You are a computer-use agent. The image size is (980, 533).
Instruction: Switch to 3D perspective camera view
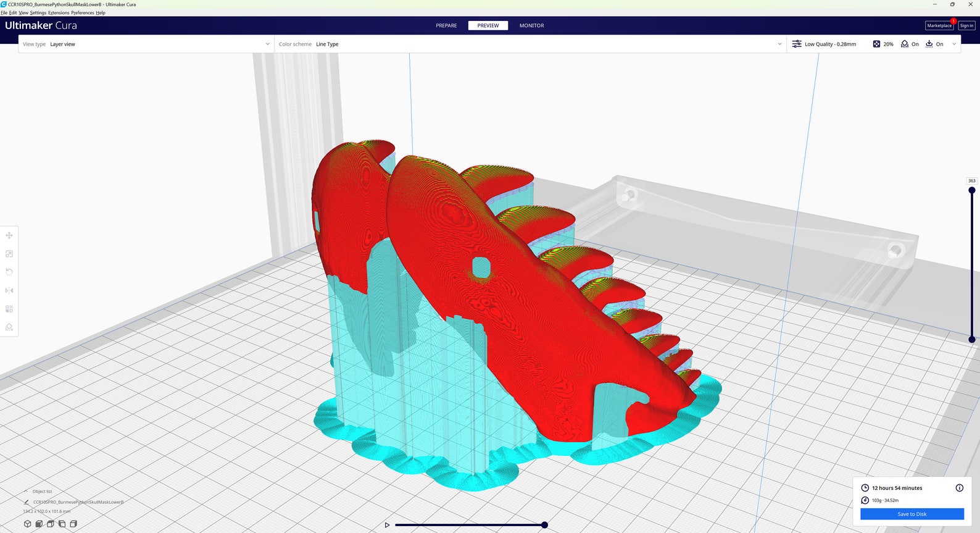(x=27, y=524)
